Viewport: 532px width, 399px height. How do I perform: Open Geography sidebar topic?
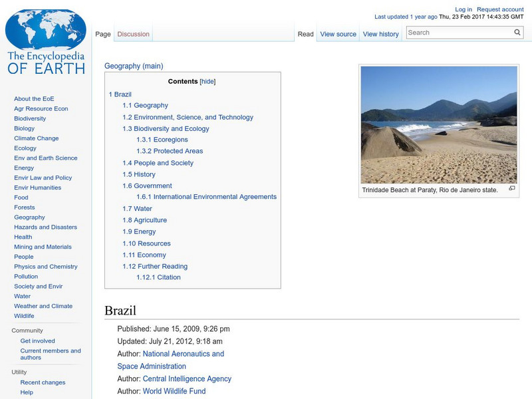pyautogui.click(x=29, y=217)
